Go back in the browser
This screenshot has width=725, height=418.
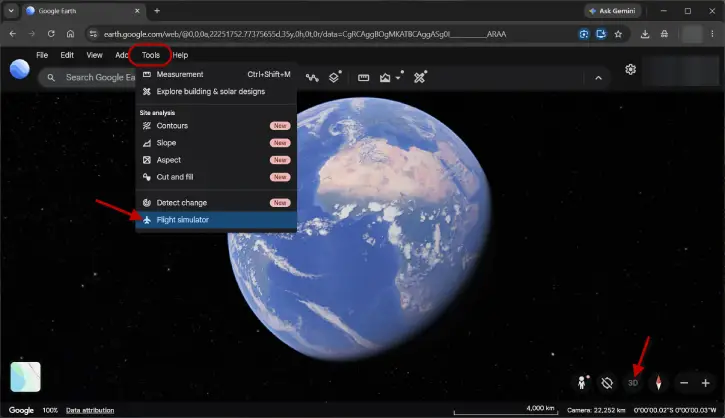click(x=12, y=34)
